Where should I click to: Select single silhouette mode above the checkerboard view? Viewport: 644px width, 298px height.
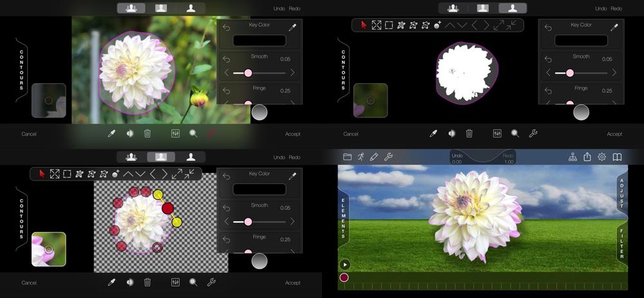[191, 157]
